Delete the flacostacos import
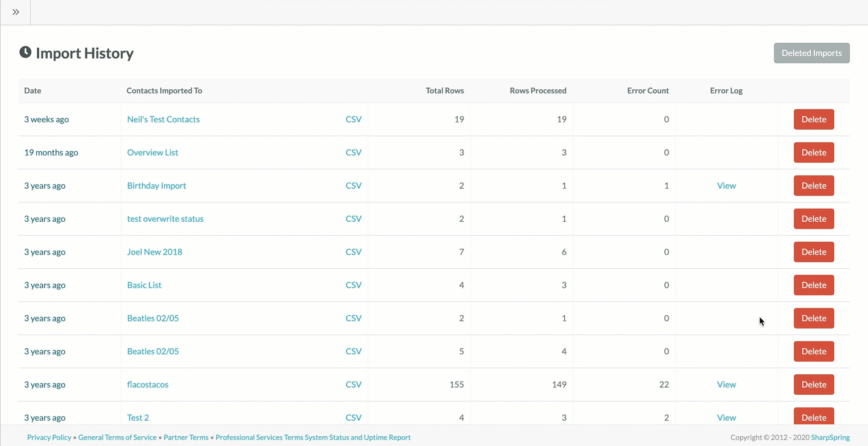Image resolution: width=868 pixels, height=446 pixels. (x=813, y=385)
